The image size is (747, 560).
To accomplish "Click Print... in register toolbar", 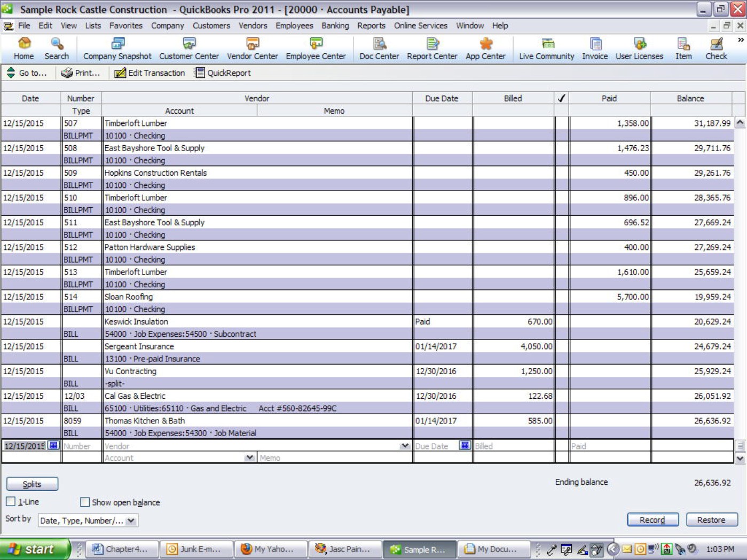I will click(x=81, y=73).
